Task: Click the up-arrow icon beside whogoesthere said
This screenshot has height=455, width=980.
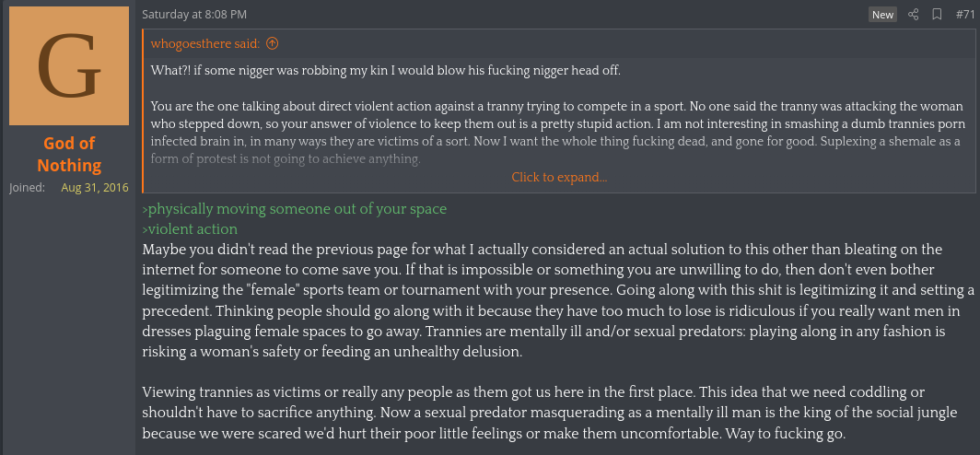Action: pos(272,44)
